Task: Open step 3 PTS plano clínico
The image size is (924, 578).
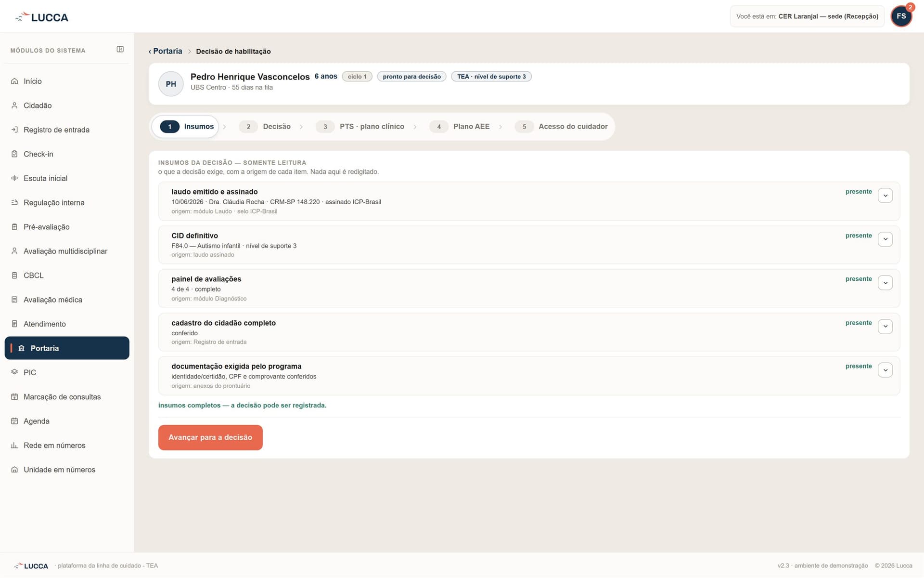Action: coord(360,127)
